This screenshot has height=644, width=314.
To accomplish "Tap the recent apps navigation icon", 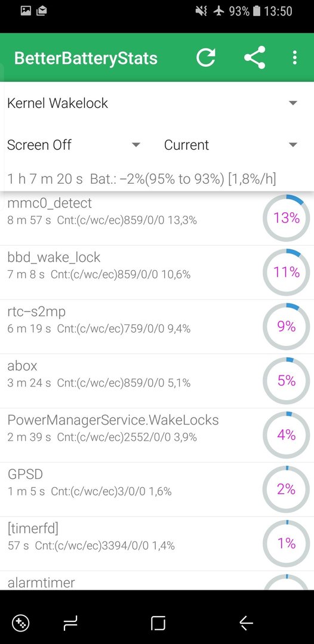I will click(x=70, y=624).
